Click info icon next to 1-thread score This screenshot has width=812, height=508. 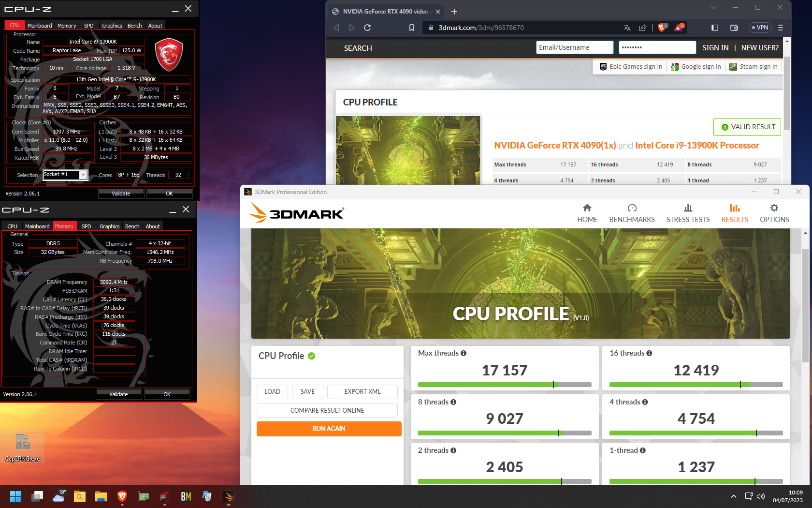(643, 450)
